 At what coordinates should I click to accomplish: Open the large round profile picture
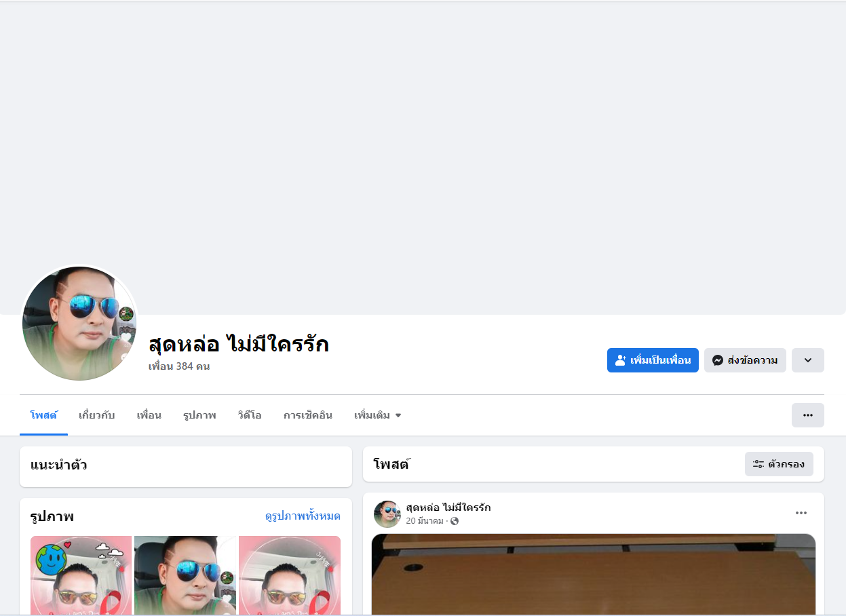[x=80, y=323]
